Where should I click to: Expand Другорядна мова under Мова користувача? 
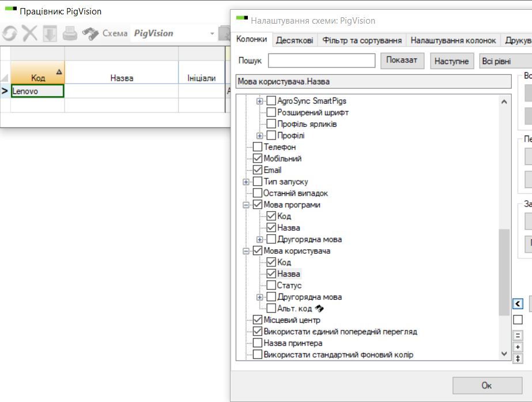tap(259, 298)
